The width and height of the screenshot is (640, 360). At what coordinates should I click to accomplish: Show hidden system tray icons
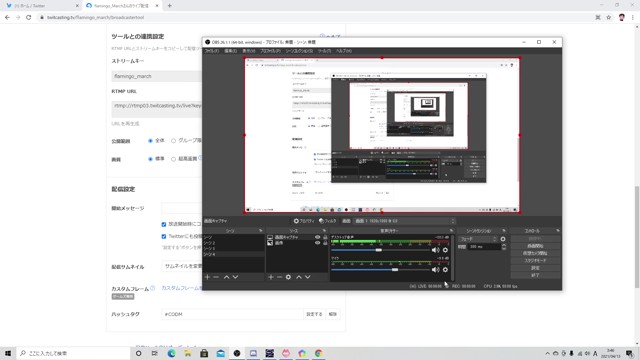547,353
